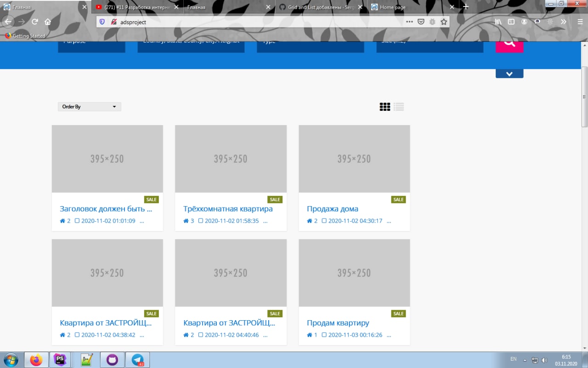Screen dimensions: 588x368
Task: Close the Home page tab
Action: point(452,7)
